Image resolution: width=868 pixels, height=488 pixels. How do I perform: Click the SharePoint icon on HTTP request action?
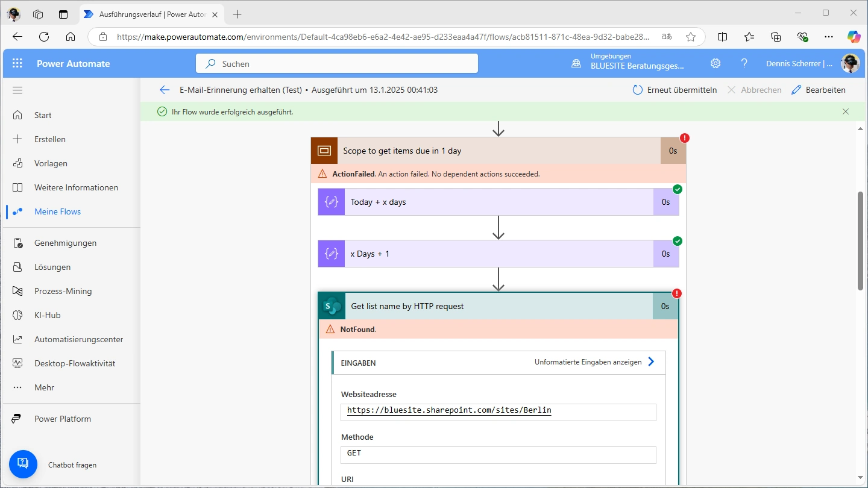tap(332, 306)
